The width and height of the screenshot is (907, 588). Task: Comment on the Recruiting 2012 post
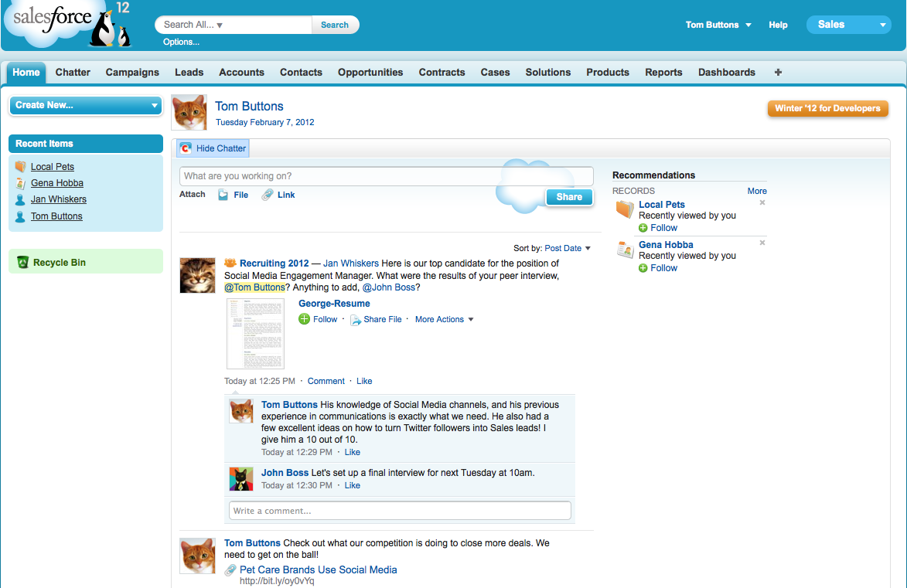coord(326,381)
